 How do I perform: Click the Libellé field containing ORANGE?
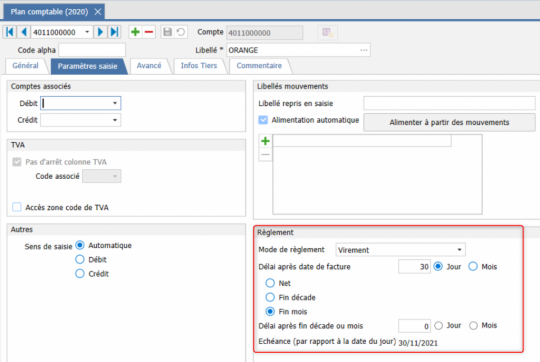pos(298,50)
